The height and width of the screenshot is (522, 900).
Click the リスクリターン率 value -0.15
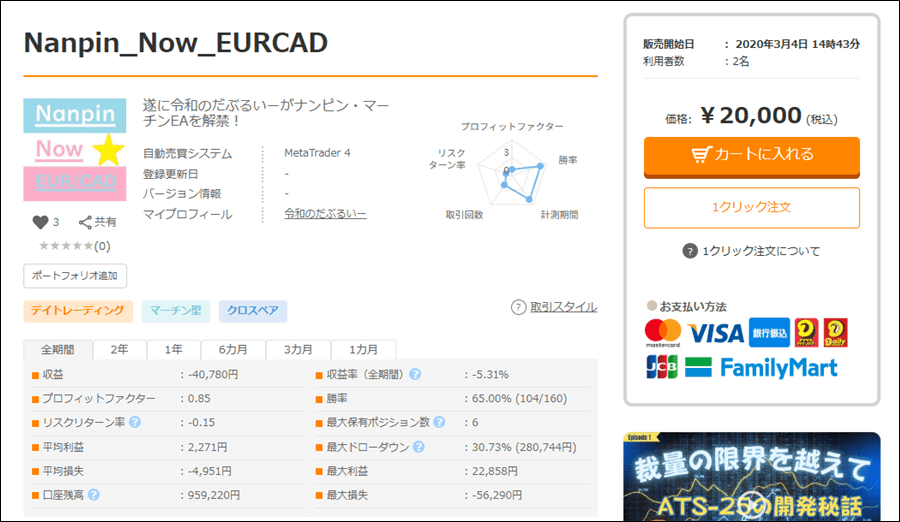(201, 423)
